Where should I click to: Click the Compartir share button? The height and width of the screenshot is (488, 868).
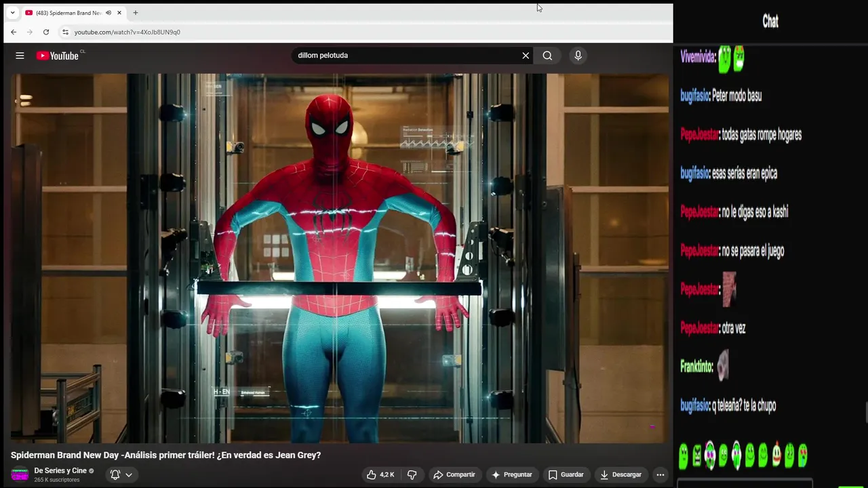pyautogui.click(x=454, y=474)
